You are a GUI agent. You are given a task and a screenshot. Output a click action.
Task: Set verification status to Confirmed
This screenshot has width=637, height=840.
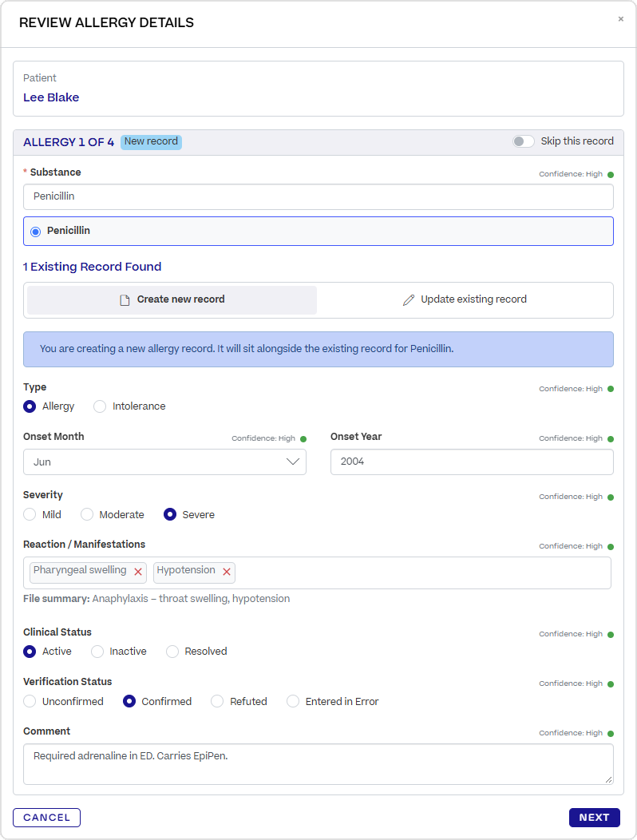129,701
